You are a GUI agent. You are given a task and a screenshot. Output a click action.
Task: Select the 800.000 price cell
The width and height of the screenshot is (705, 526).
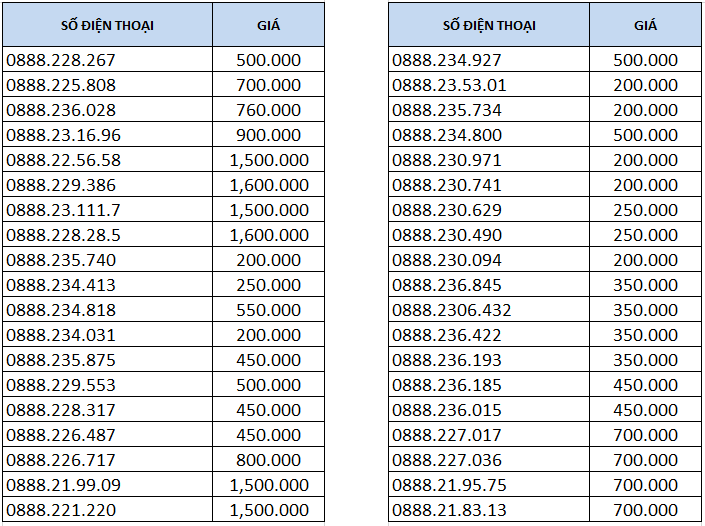(x=268, y=460)
